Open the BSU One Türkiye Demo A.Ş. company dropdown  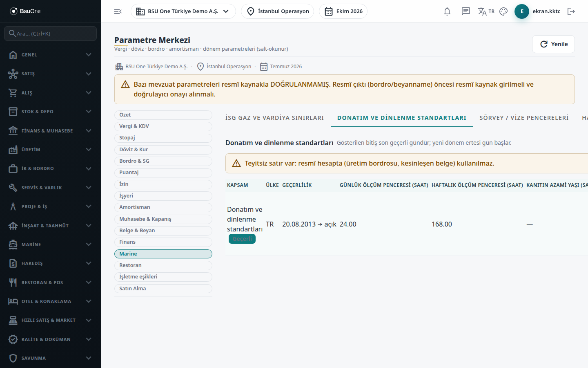tap(183, 11)
